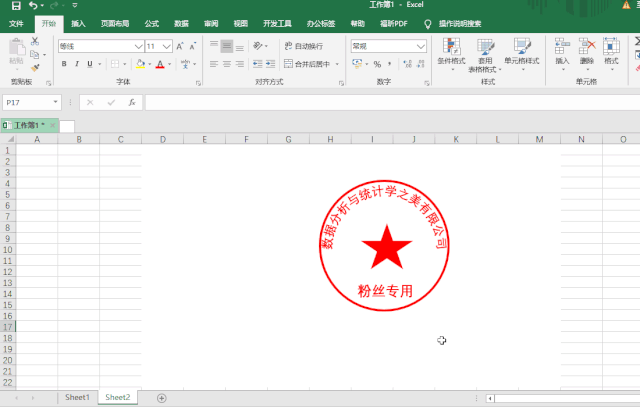Toggle middle vertical alignment
The image size is (640, 407).
227,46
